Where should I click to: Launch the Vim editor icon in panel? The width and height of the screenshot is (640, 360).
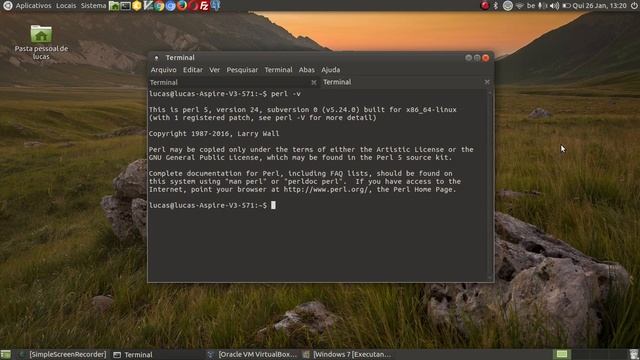point(148,6)
